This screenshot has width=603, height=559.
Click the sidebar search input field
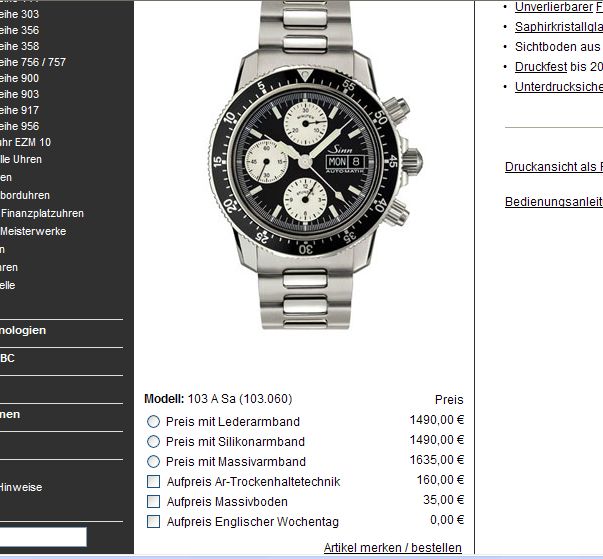coord(43,537)
